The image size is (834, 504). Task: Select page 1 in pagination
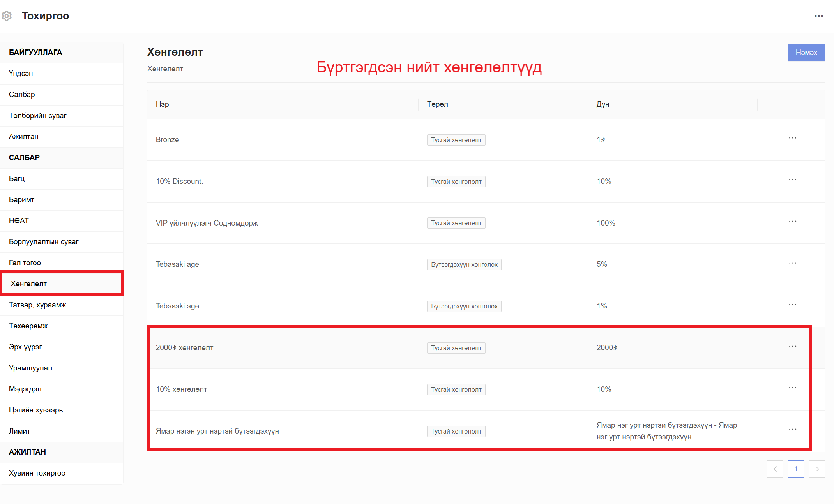(796, 469)
